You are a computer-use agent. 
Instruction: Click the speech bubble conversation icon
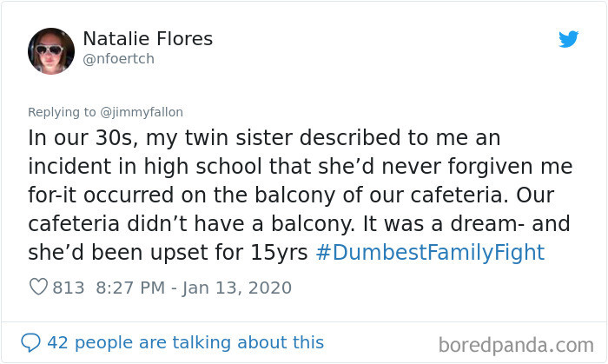pos(31,342)
